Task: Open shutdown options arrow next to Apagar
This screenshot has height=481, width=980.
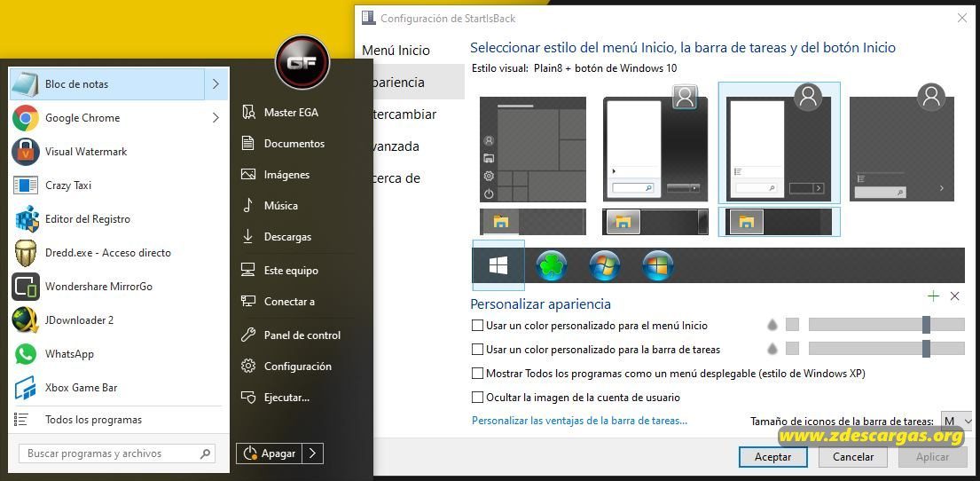Action: [x=312, y=453]
